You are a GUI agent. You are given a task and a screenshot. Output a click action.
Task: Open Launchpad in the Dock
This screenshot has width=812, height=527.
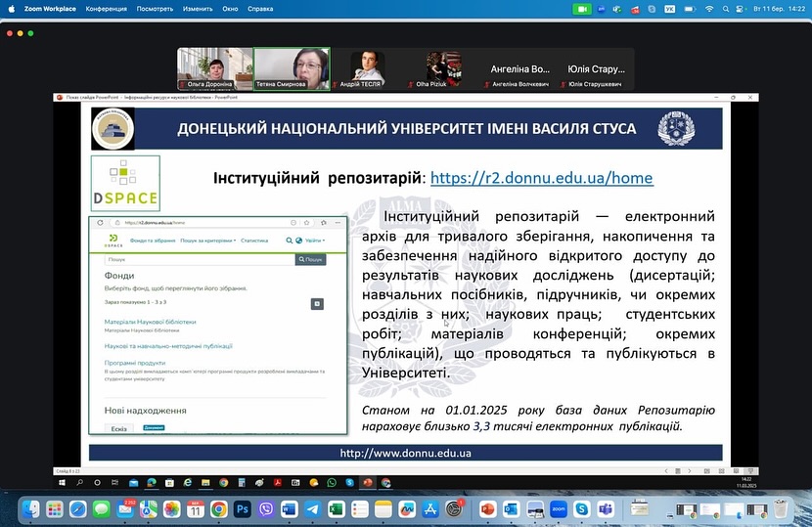point(55,509)
